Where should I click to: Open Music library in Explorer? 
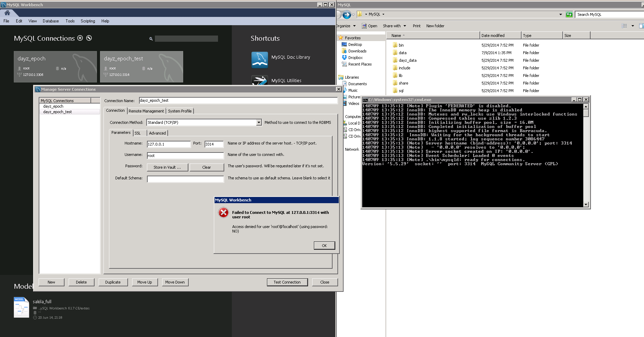pos(353,90)
